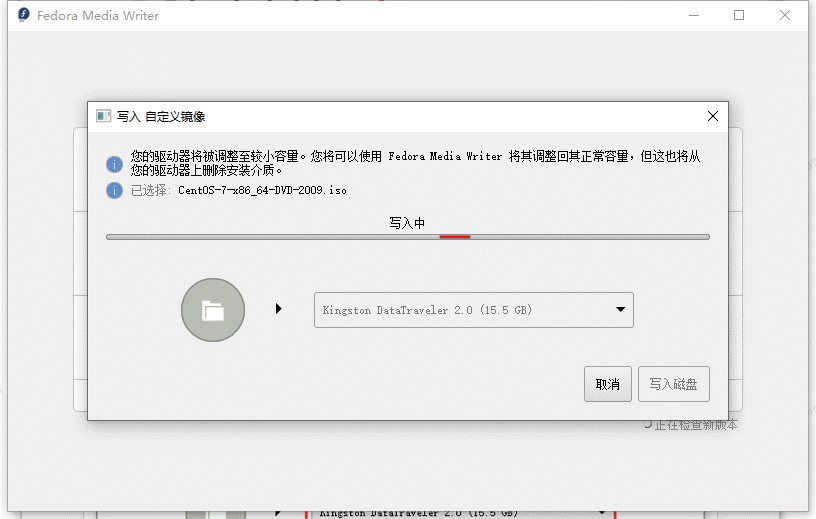The width and height of the screenshot is (816, 519).
Task: Click the dialog's title bar icon
Action: click(x=103, y=116)
